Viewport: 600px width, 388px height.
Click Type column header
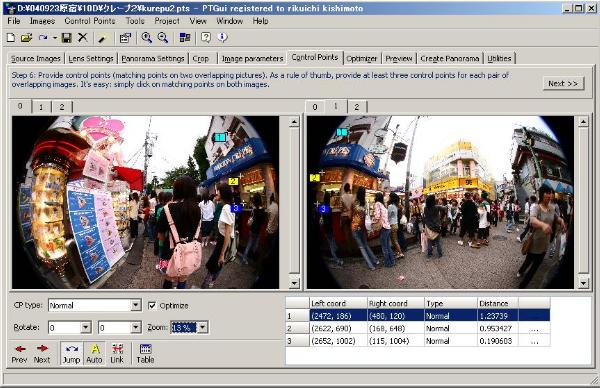(451, 303)
